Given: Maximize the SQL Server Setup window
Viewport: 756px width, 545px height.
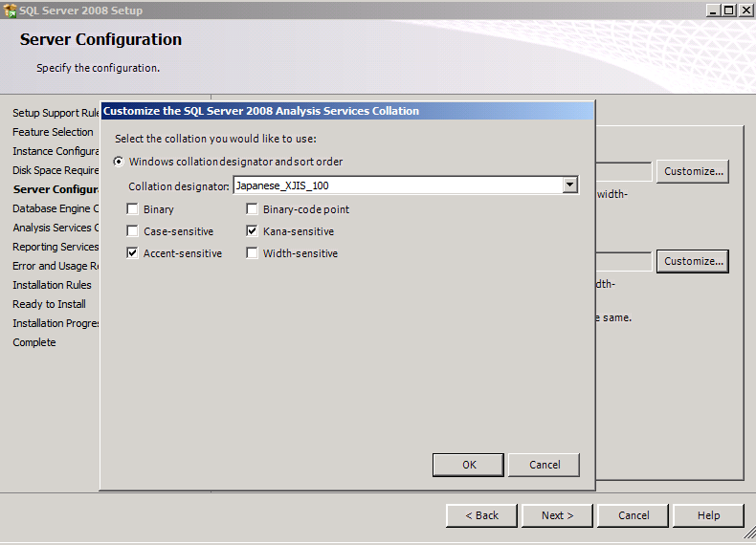Looking at the screenshot, I should 729,11.
